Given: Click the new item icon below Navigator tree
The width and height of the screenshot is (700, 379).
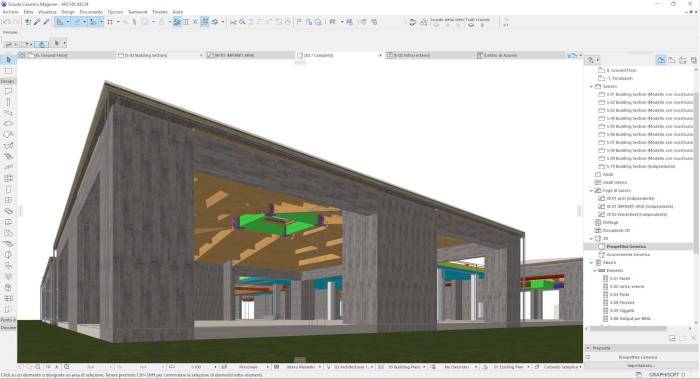Looking at the screenshot, I should (x=672, y=338).
